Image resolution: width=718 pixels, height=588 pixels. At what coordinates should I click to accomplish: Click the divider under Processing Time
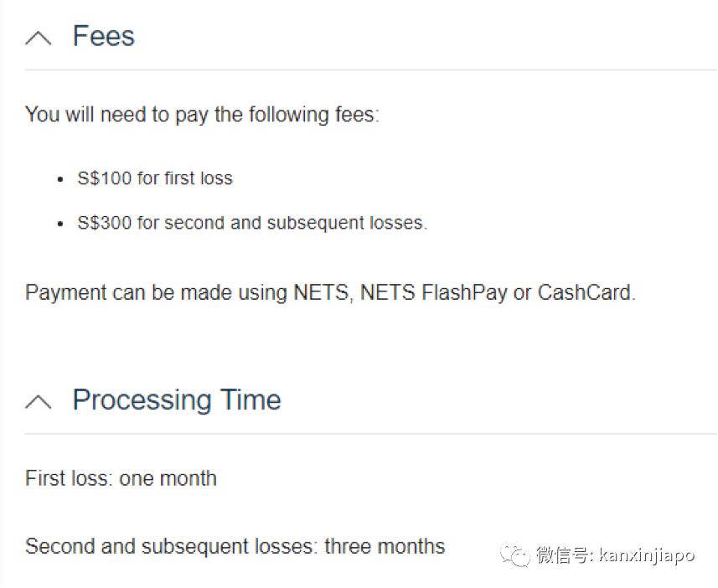coord(370,434)
